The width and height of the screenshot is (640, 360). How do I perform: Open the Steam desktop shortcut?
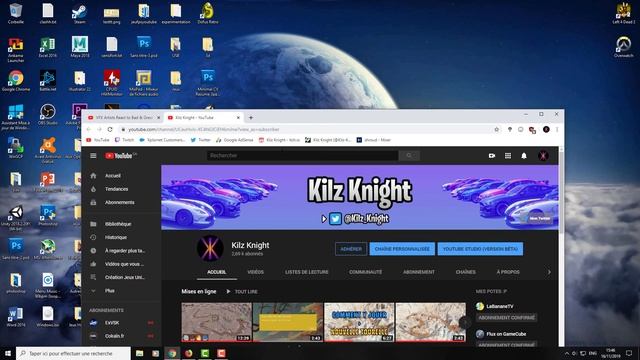[x=80, y=13]
